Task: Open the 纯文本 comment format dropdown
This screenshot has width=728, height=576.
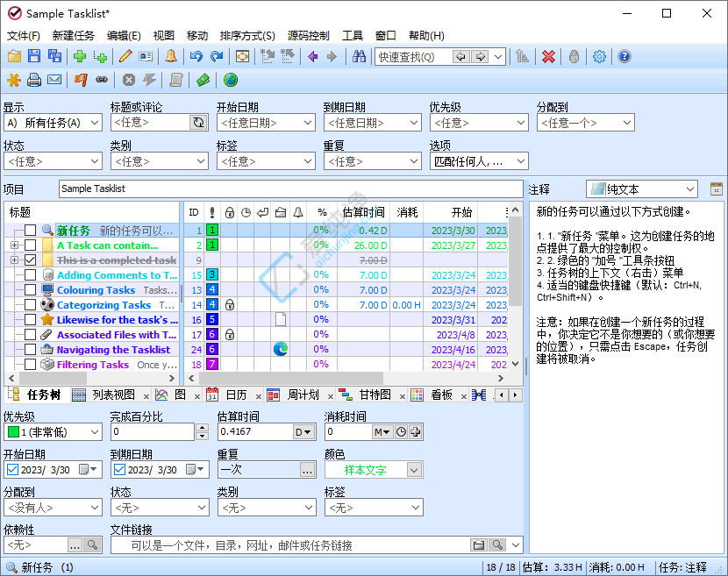Action: [689, 189]
